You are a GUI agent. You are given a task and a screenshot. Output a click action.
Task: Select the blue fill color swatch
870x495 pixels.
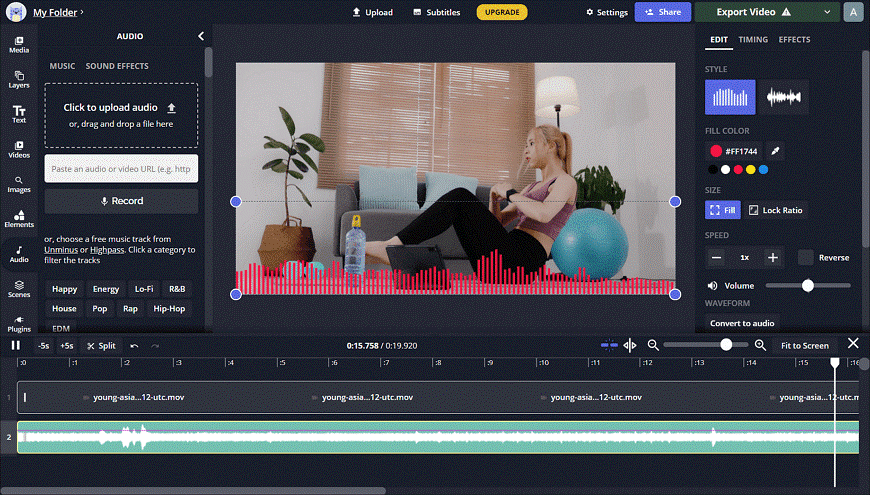(764, 170)
